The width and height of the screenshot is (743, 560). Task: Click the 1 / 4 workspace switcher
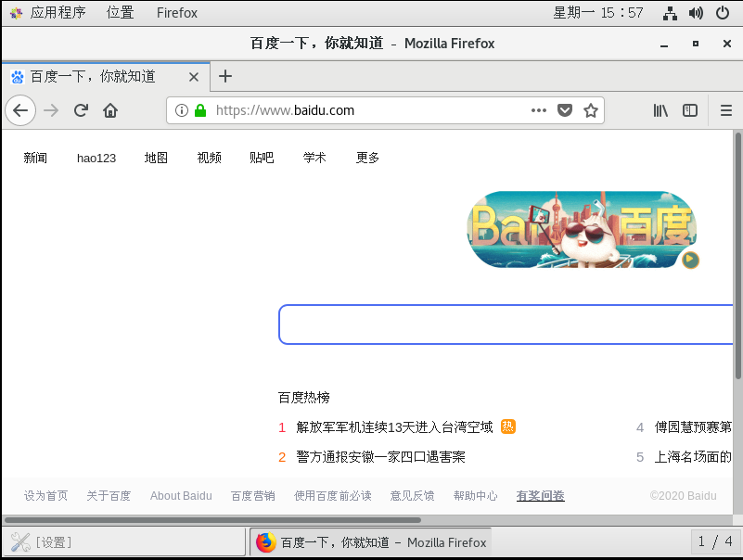click(715, 541)
